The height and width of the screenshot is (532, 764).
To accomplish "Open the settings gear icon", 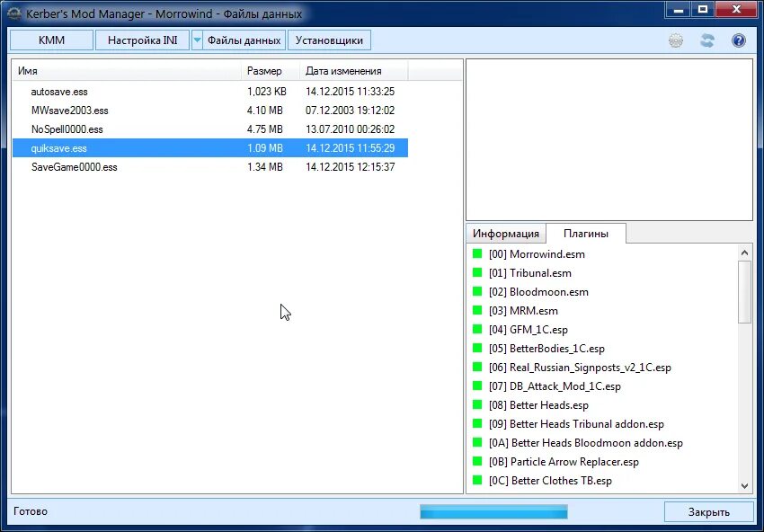I will [676, 40].
